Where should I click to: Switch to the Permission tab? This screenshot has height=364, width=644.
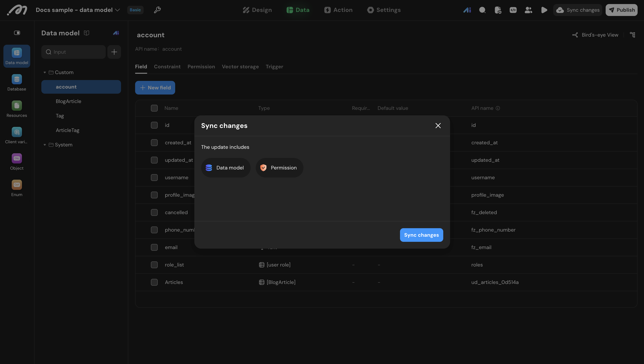pos(201,67)
